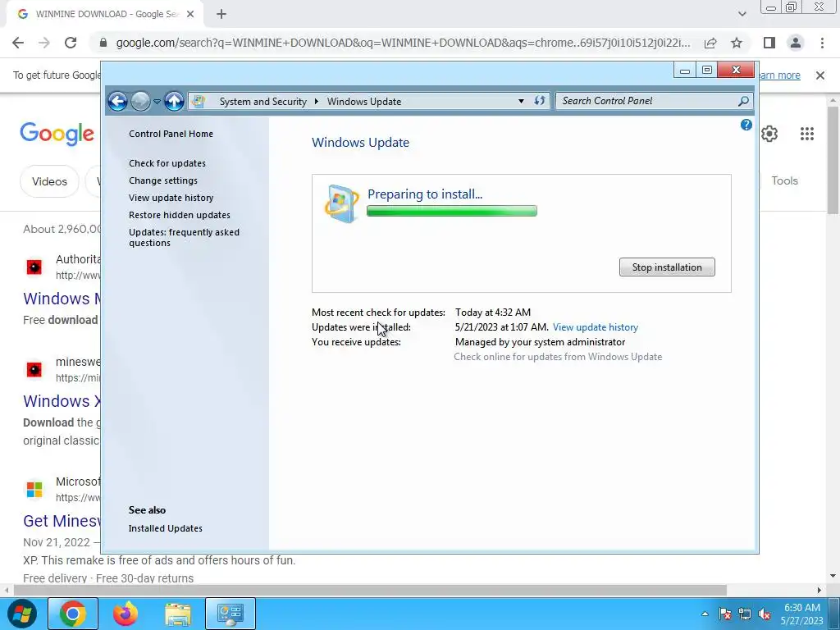Open a new Chrome tab

click(221, 15)
